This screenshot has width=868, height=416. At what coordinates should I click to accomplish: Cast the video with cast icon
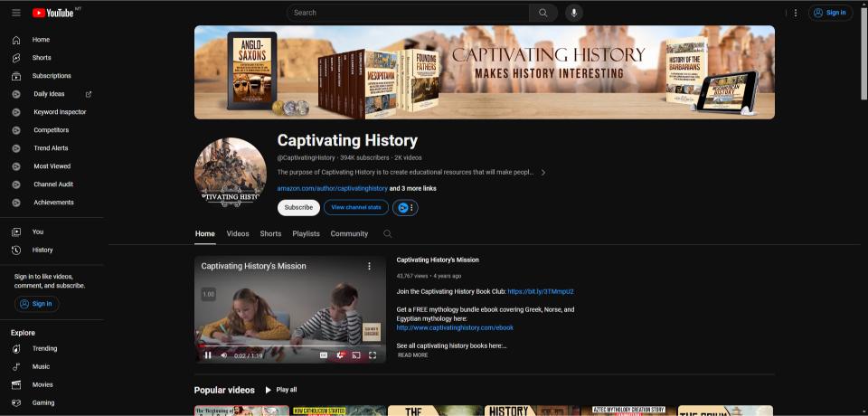click(356, 355)
